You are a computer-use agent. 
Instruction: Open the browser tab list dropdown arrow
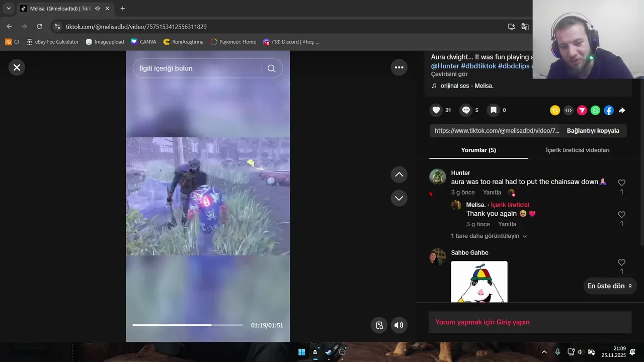coord(9,9)
